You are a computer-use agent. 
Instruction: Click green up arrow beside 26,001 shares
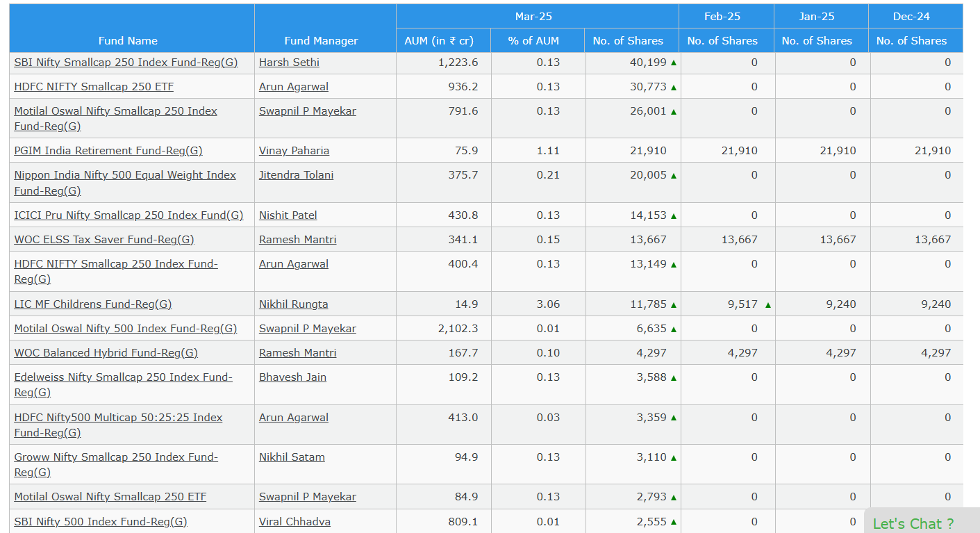(674, 112)
